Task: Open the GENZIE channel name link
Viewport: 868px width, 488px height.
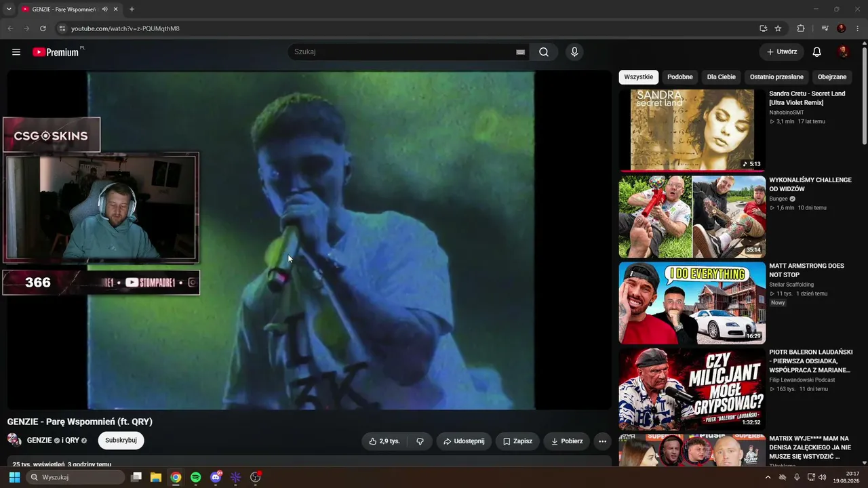Action: [x=39, y=441]
